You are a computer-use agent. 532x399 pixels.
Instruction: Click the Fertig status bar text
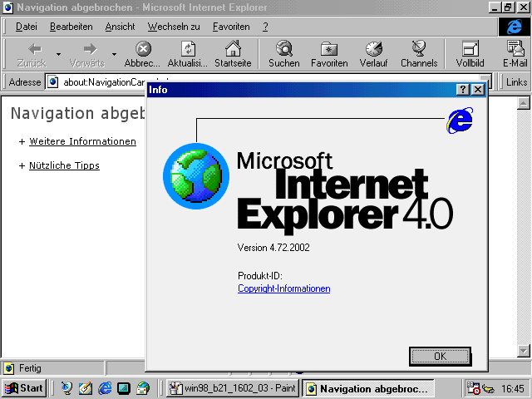pyautogui.click(x=30, y=368)
